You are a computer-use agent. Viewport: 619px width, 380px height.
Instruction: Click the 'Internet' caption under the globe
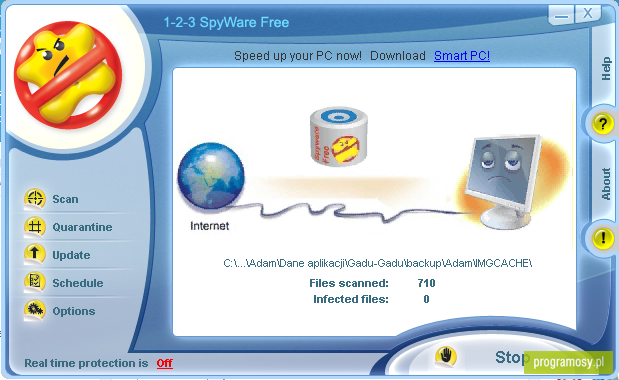coord(210,226)
